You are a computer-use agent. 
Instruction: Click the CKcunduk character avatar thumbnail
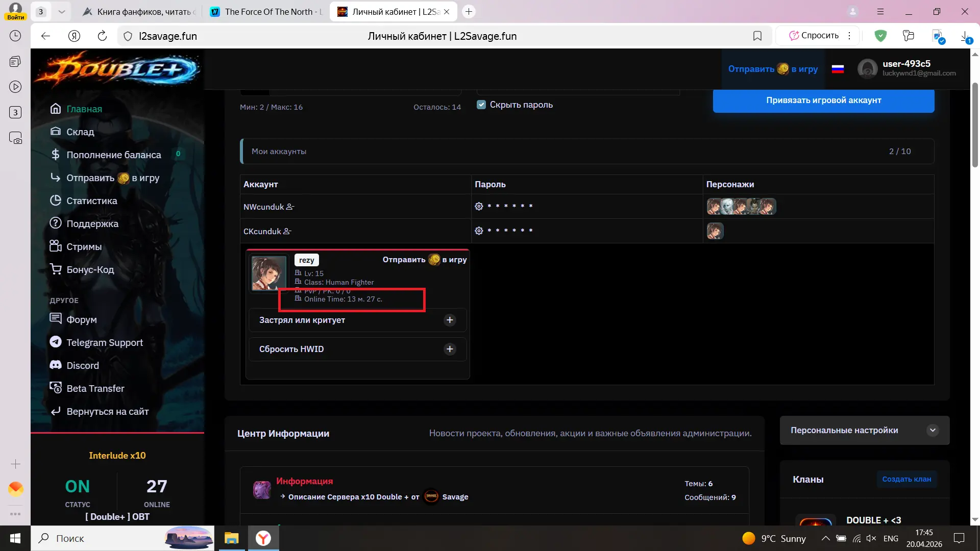coord(715,231)
